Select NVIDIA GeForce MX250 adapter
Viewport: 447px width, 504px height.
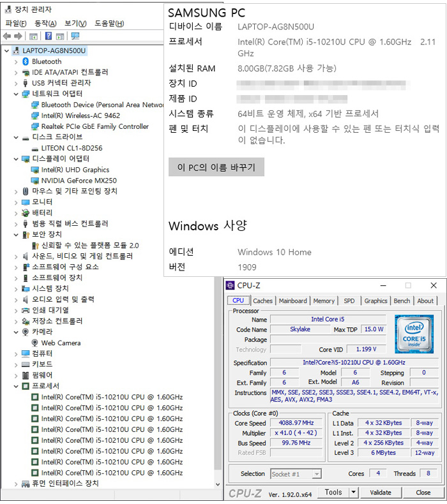pos(79,181)
